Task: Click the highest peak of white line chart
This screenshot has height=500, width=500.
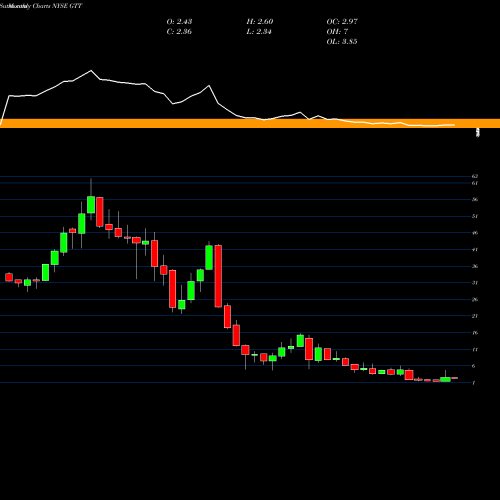Action: (x=91, y=71)
